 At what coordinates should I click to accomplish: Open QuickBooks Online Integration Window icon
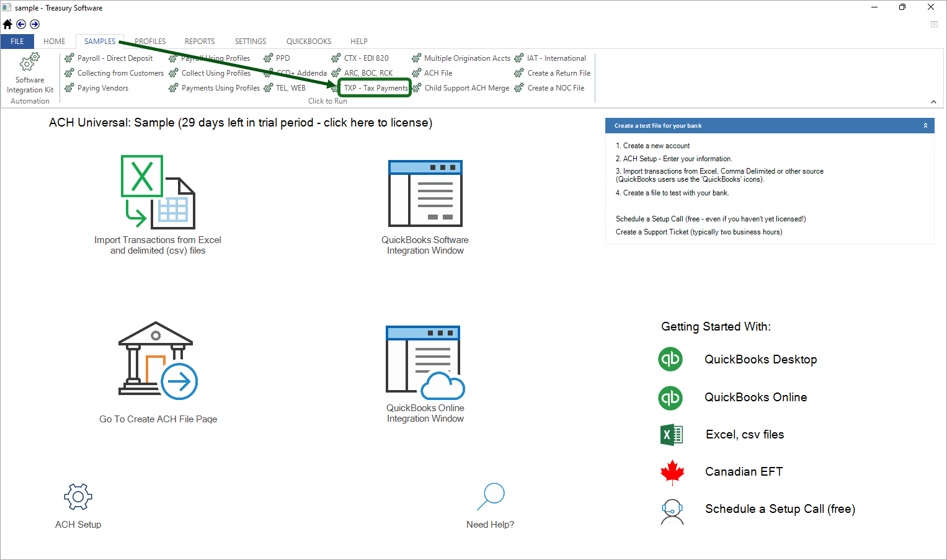point(425,363)
